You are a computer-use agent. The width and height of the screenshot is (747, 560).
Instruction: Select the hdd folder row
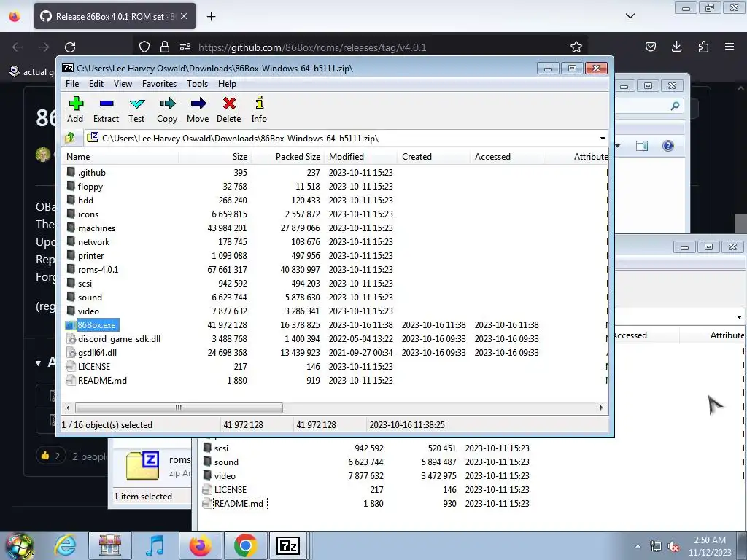[x=334, y=200]
